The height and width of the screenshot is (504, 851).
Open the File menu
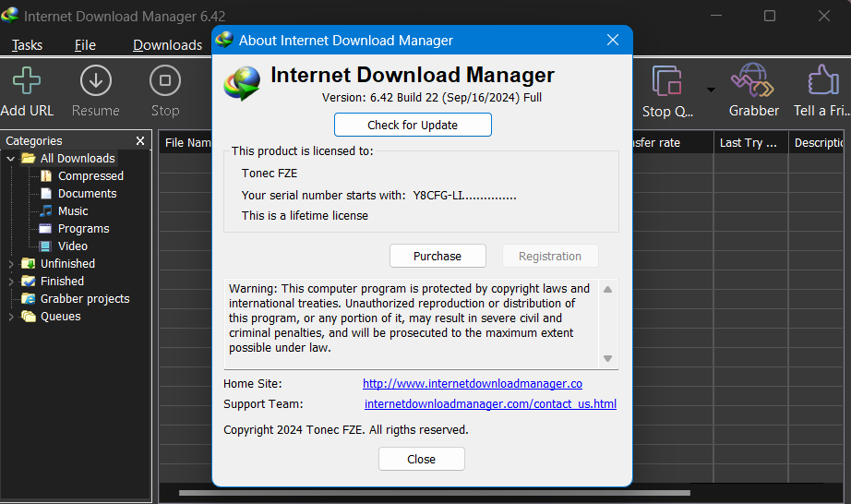click(x=85, y=45)
